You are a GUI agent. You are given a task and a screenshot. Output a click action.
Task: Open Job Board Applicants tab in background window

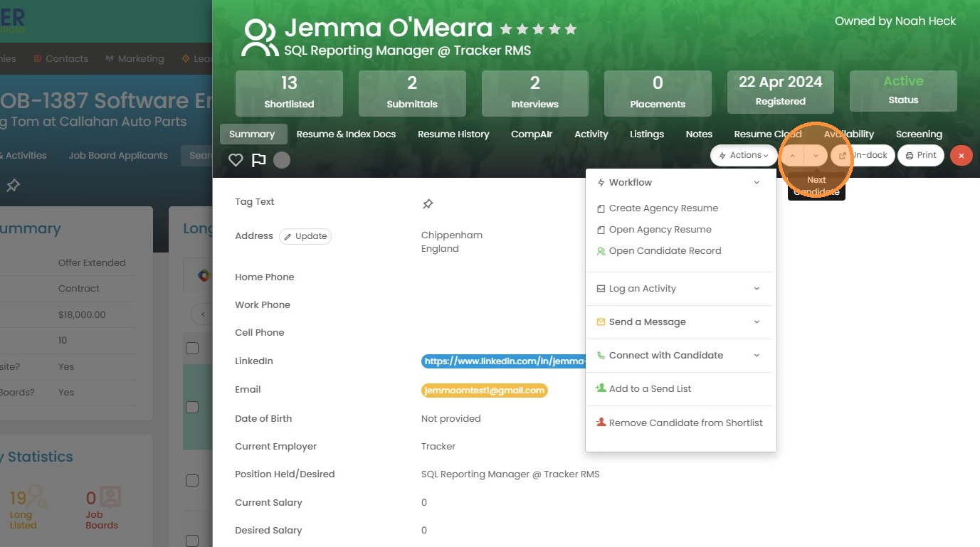118,156
